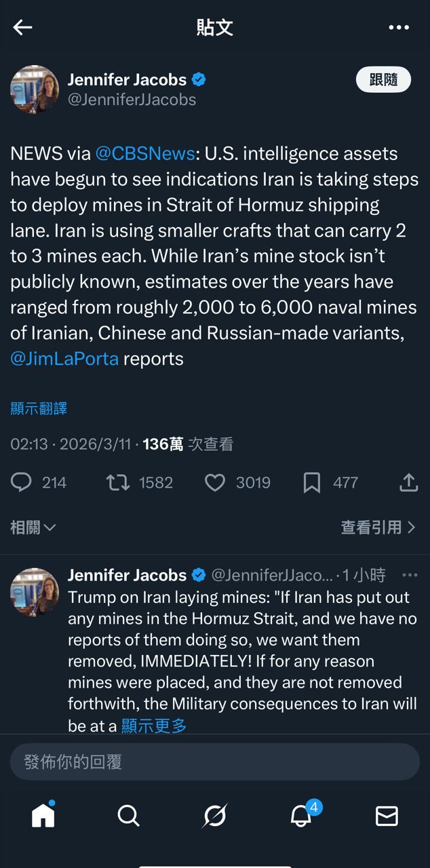The image size is (430, 868).
Task: Open direct messages envelope
Action: 387,815
